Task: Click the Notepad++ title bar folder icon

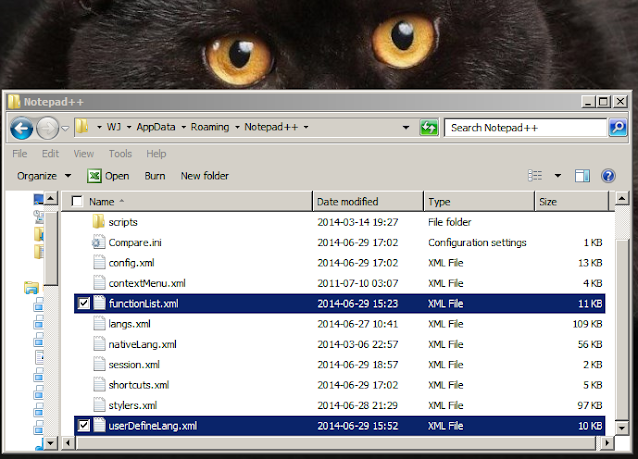Action: point(14,101)
